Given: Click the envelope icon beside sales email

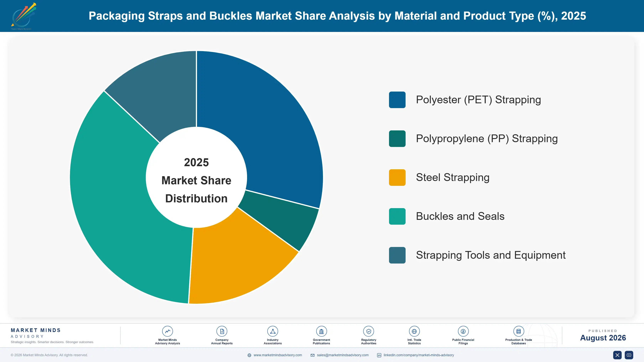Looking at the screenshot, I should point(313,355).
